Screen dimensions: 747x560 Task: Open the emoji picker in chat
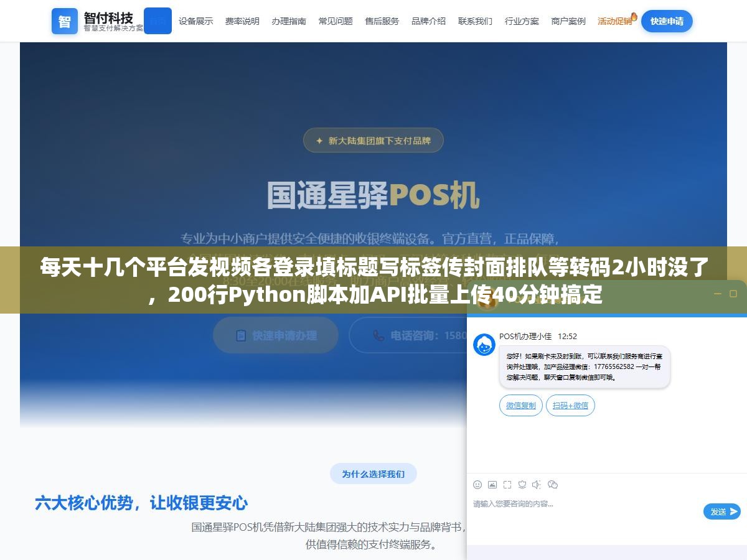477,485
